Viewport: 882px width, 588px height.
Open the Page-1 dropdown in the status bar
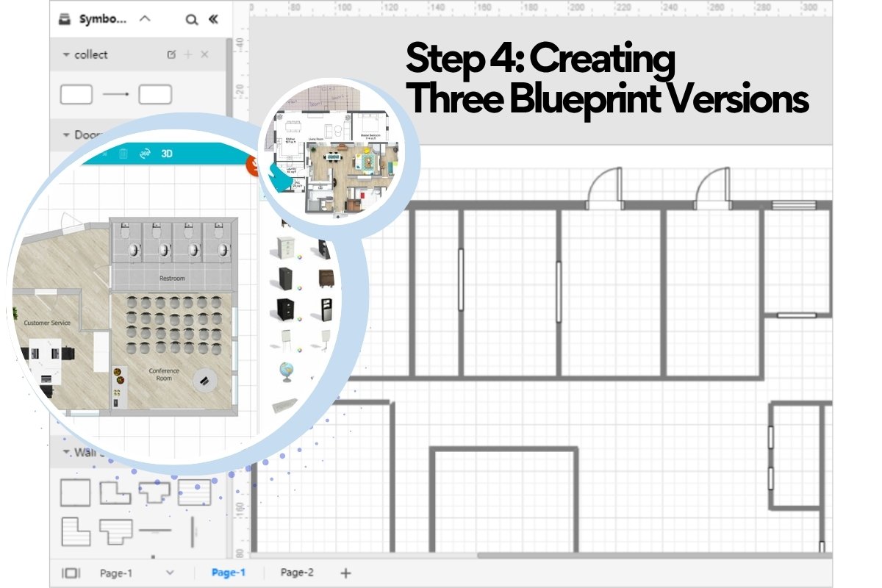(171, 573)
